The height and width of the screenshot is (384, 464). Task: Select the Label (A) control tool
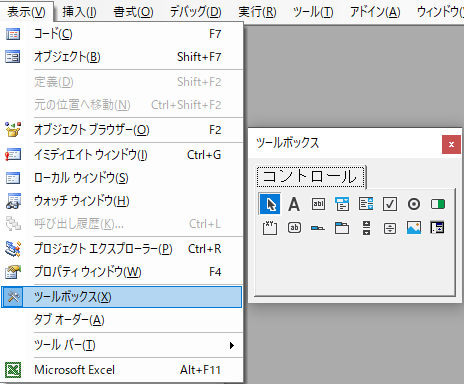coord(294,204)
